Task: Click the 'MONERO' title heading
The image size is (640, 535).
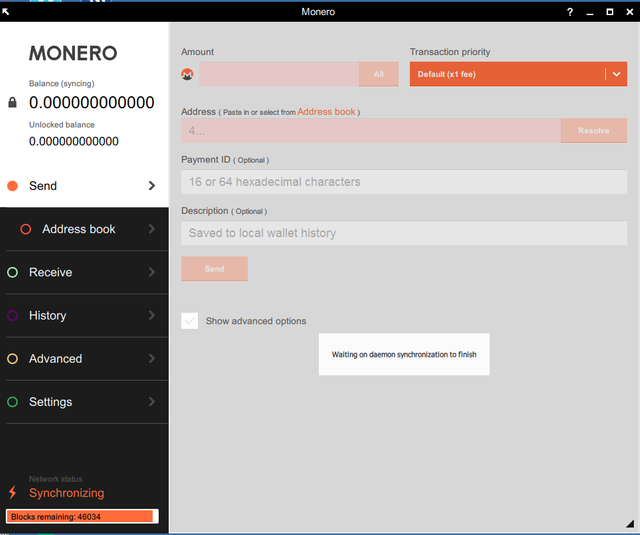Action: coord(73,53)
